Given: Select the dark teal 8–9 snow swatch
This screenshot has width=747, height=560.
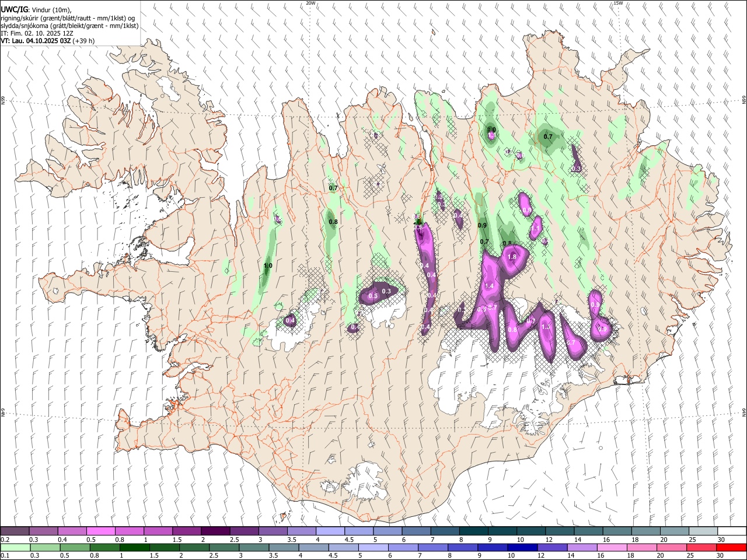Looking at the screenshot, I should click(474, 531).
